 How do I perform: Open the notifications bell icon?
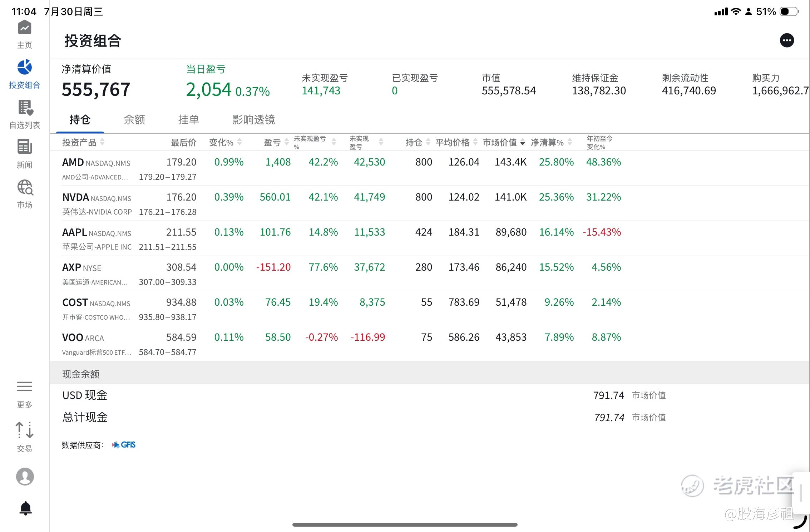pos(25,508)
